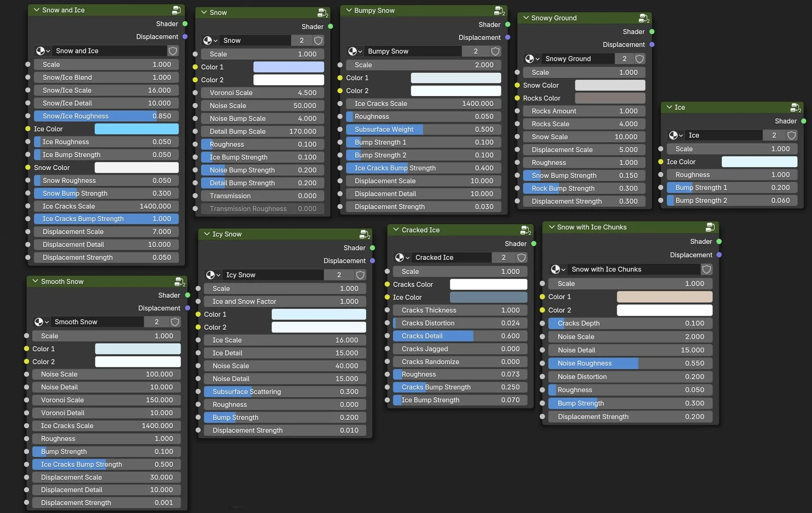This screenshot has width=812, height=513.
Task: Click the fake user shield on Snow node
Action: pyautogui.click(x=318, y=41)
